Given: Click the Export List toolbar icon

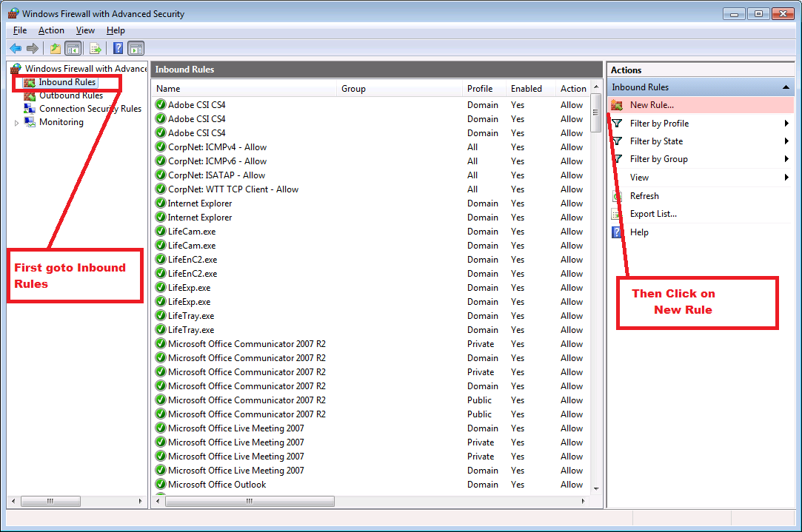Looking at the screenshot, I should 95,49.
